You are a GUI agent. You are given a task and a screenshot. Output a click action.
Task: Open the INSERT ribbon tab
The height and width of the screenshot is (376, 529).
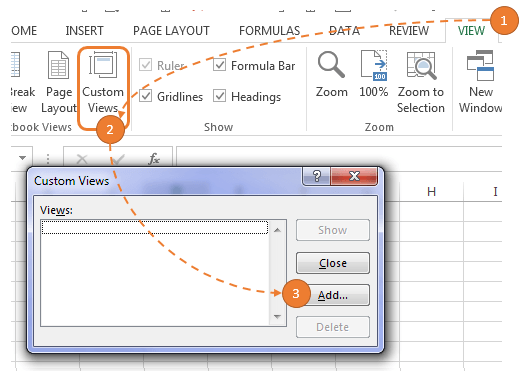(84, 31)
